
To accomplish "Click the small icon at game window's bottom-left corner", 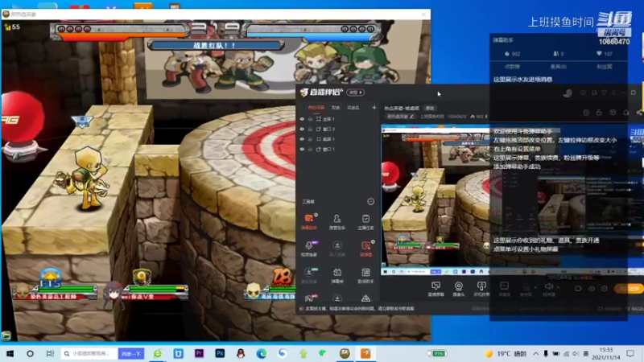I will [6, 336].
